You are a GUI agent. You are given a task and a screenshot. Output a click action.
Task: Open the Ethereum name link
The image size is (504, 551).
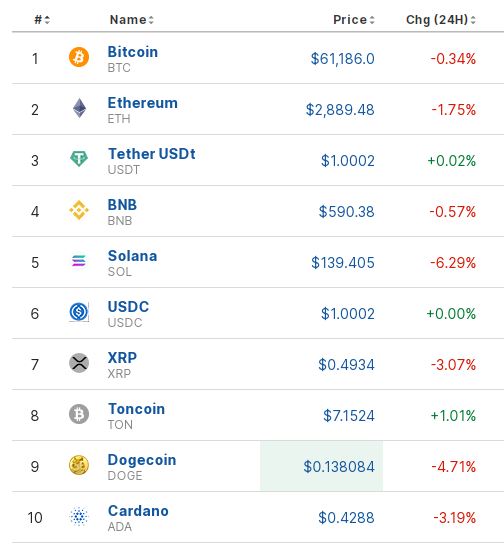(x=142, y=103)
